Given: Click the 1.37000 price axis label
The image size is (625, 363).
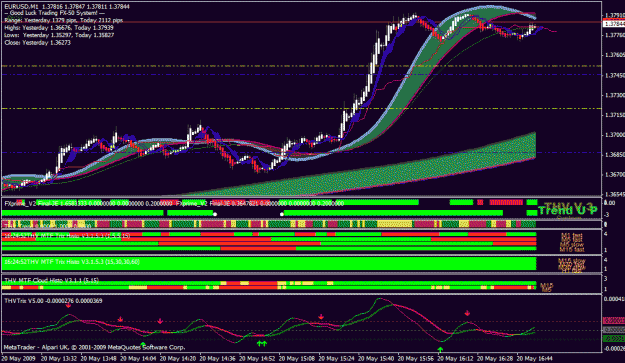Looking at the screenshot, I should click(615, 135).
